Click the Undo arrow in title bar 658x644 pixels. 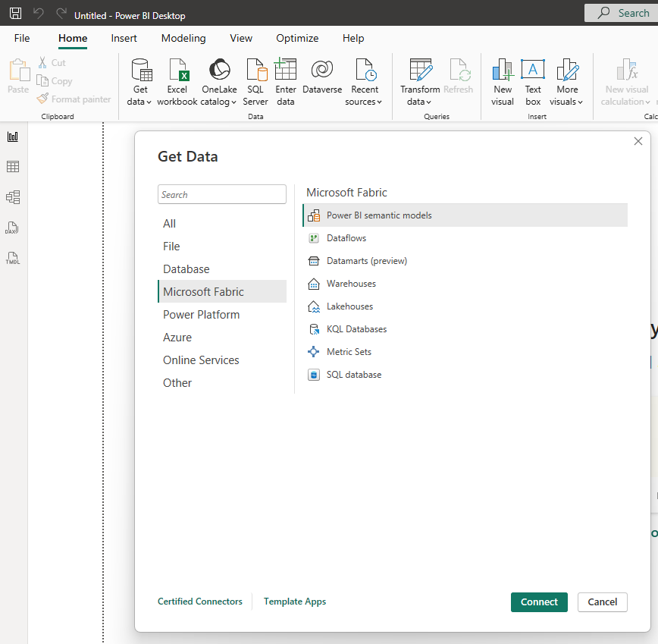point(39,14)
